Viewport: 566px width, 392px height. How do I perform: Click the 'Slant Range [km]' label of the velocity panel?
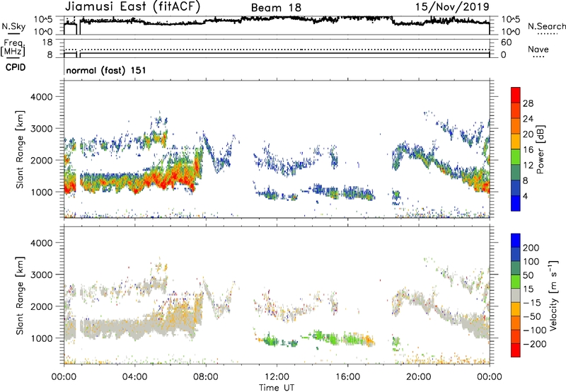[x=20, y=296]
